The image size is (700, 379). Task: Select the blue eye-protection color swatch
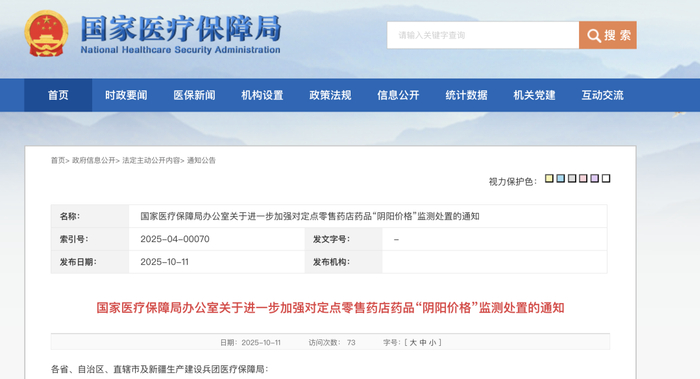pyautogui.click(x=561, y=179)
